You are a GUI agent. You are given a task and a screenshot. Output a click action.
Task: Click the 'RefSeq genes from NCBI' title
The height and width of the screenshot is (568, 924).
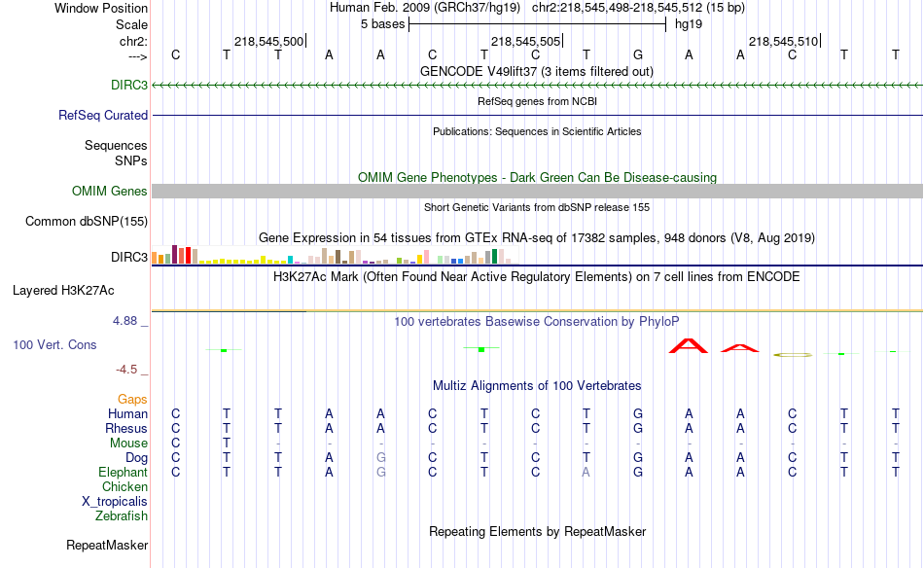coord(537,101)
